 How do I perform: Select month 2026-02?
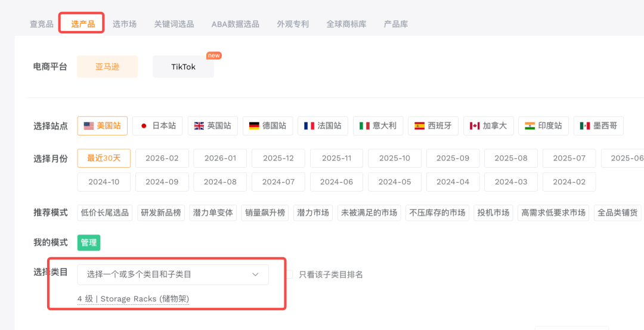click(x=162, y=158)
